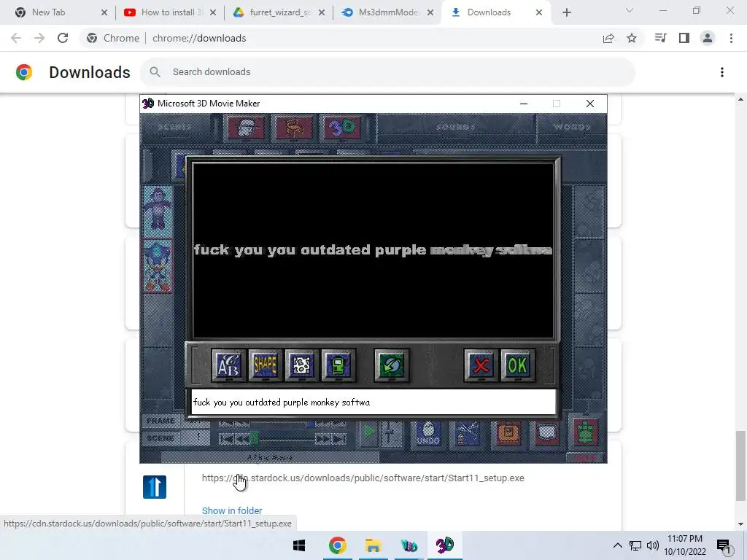747x560 pixels.
Task: Open the Windows Start menu
Action: [299, 545]
